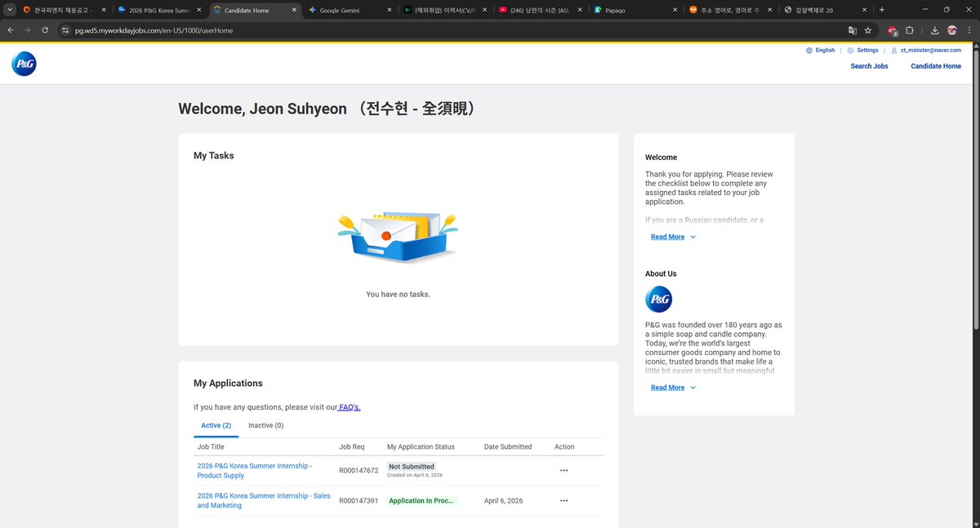Open actions menu for Product Supply application
Image resolution: width=980 pixels, height=528 pixels.
click(563, 470)
